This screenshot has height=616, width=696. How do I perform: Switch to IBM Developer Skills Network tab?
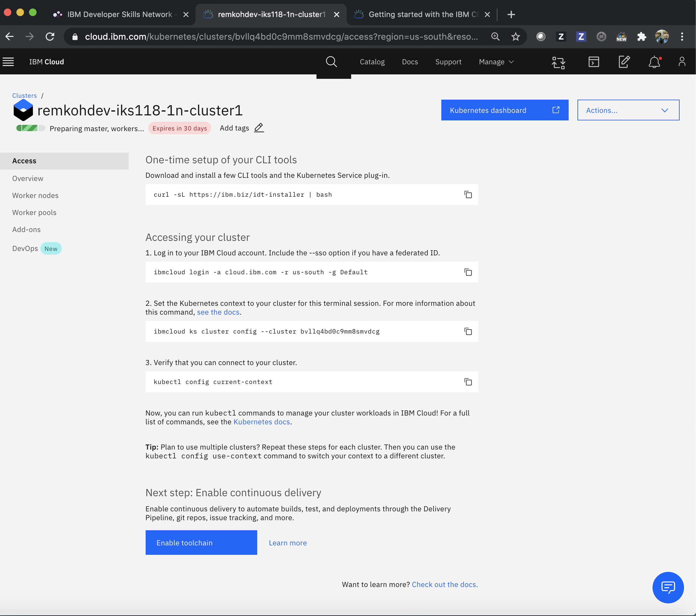(x=119, y=14)
